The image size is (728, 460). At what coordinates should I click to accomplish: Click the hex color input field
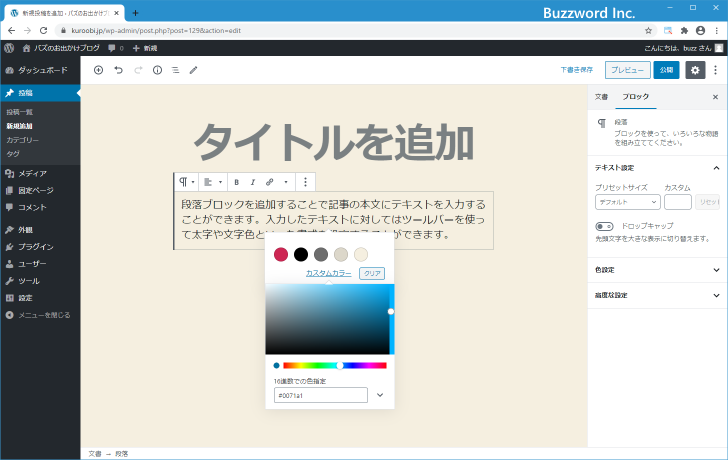[320, 395]
